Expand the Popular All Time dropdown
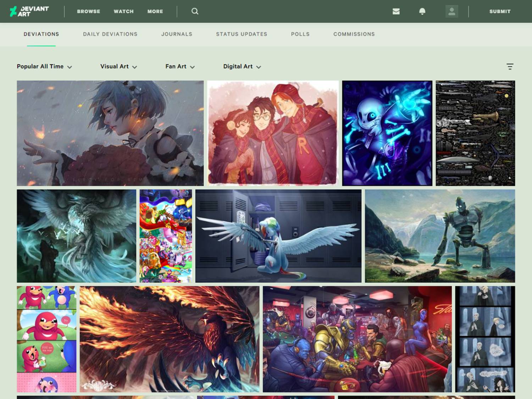Viewport: 532px width, 399px height. [44, 67]
